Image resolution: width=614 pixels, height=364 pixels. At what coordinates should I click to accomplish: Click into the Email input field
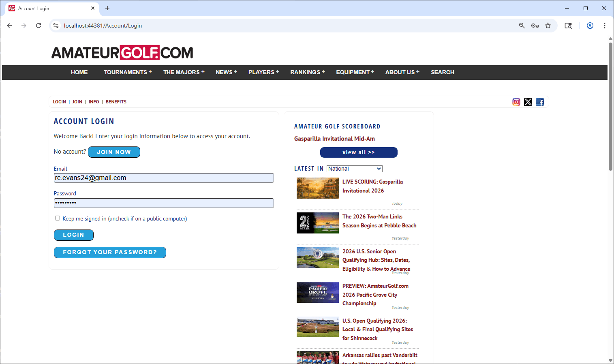point(164,178)
